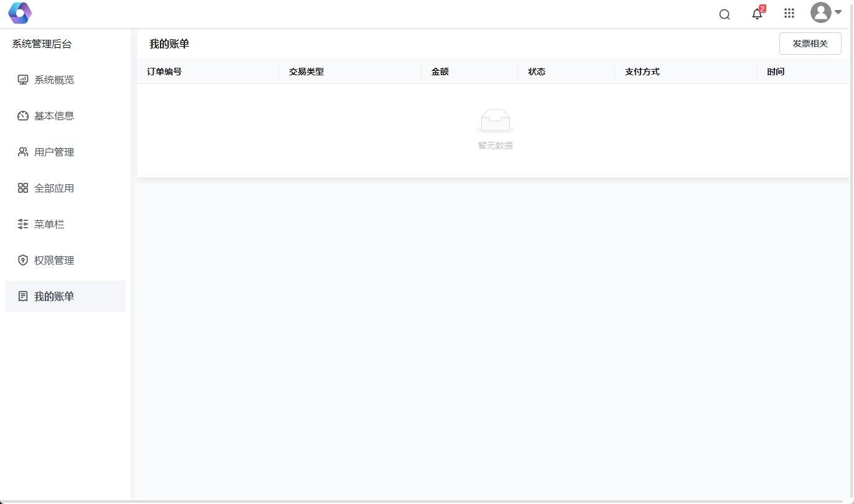Click the 订单编号 column header
Screen dimensions: 854x504
click(164, 72)
